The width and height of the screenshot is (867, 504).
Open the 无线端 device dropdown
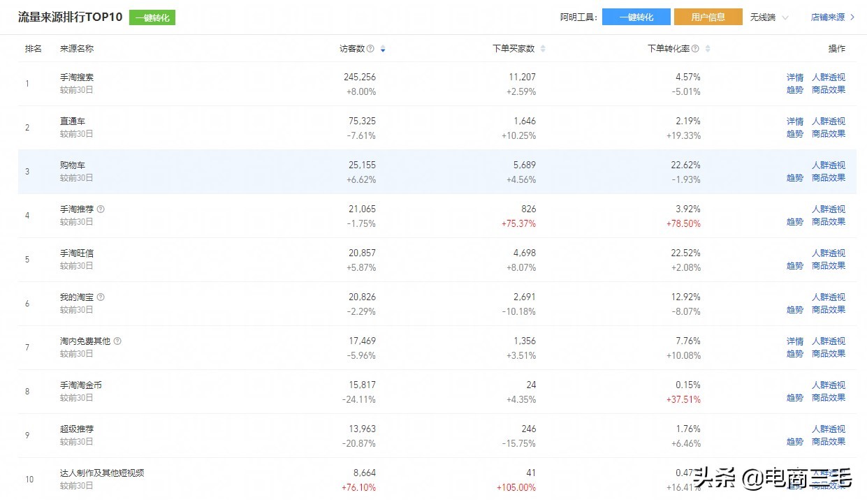[x=769, y=17]
